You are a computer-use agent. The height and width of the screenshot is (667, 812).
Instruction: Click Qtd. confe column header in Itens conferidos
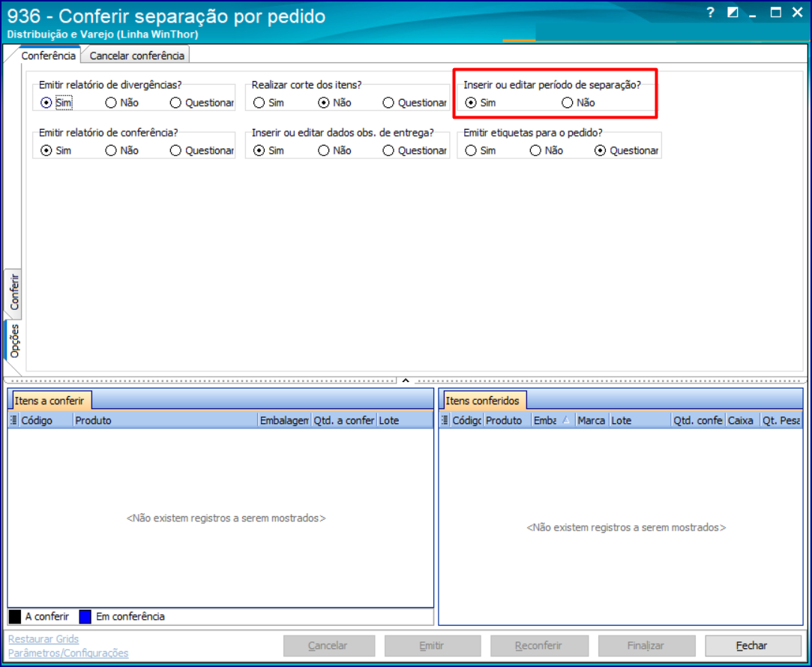pyautogui.click(x=698, y=420)
